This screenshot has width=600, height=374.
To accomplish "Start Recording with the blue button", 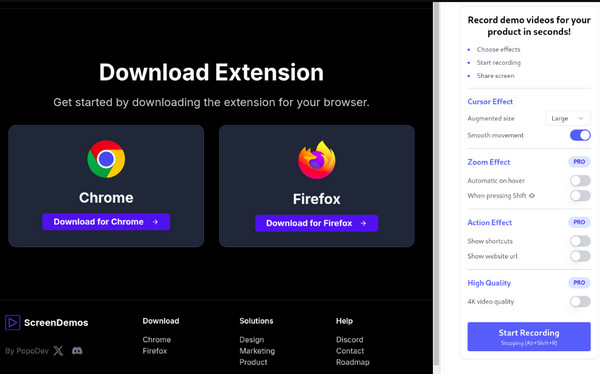I will (529, 336).
